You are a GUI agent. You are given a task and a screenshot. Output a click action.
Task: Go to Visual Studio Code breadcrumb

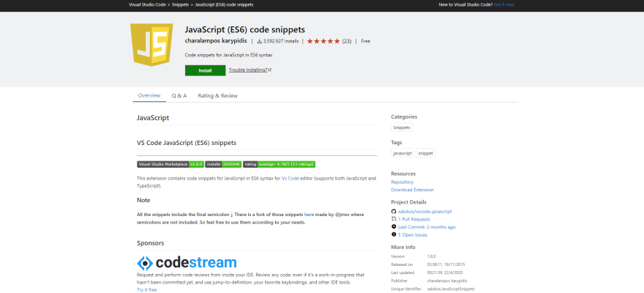[x=147, y=4]
